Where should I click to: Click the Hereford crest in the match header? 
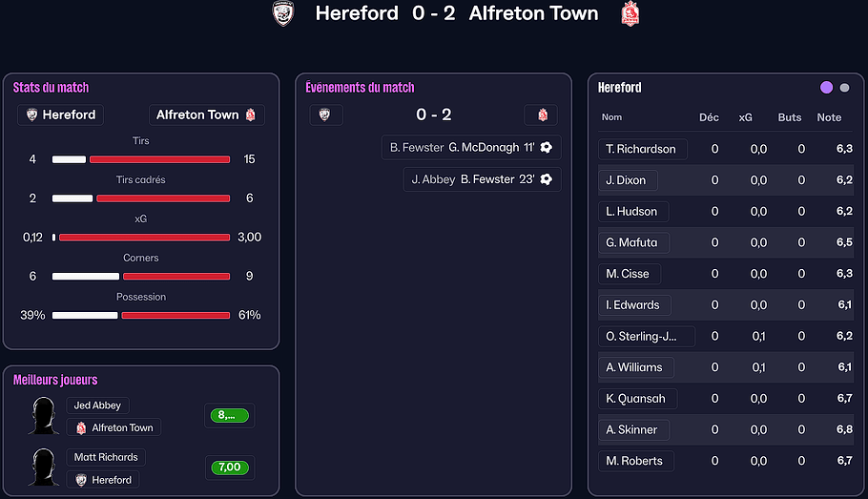click(281, 13)
